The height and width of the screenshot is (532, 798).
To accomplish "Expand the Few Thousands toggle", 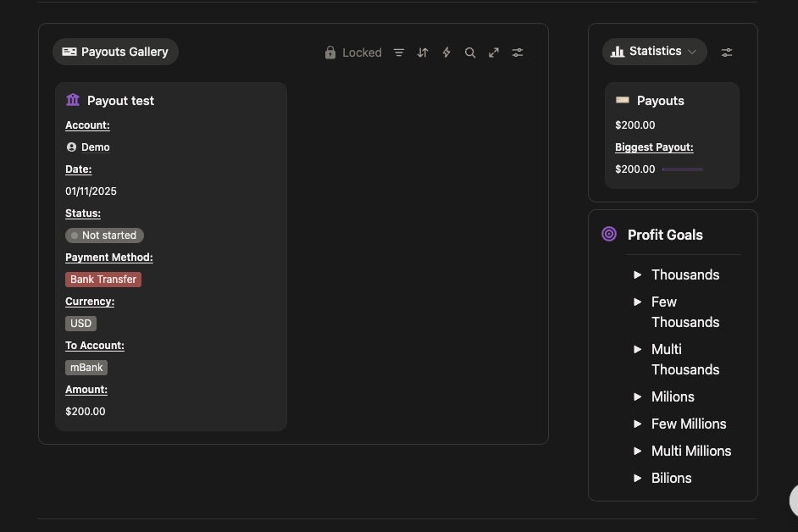I will coord(638,302).
